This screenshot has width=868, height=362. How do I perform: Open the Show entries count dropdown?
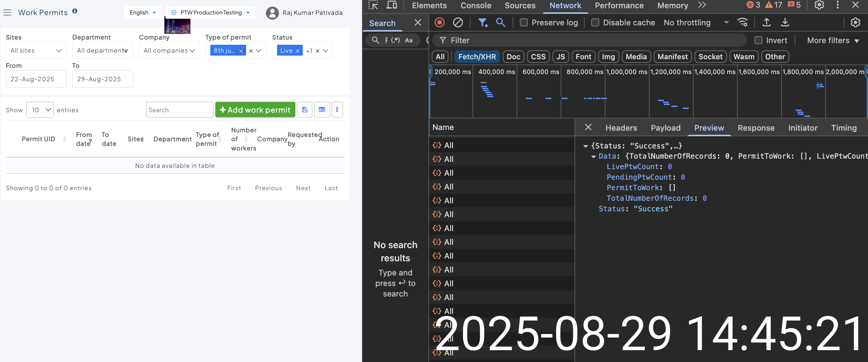pos(40,110)
